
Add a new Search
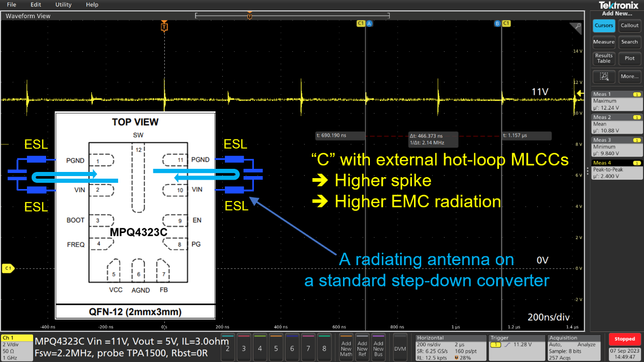click(629, 42)
